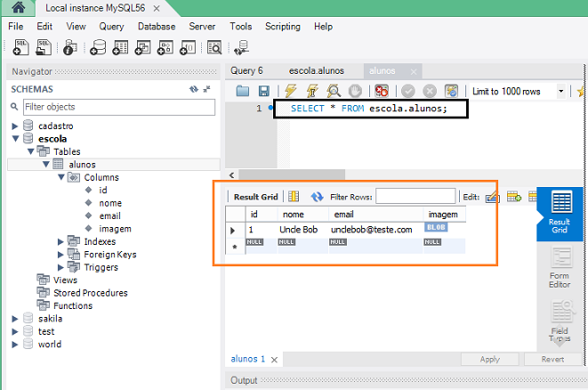
Task: Refresh the schemas list
Action: tap(194, 89)
